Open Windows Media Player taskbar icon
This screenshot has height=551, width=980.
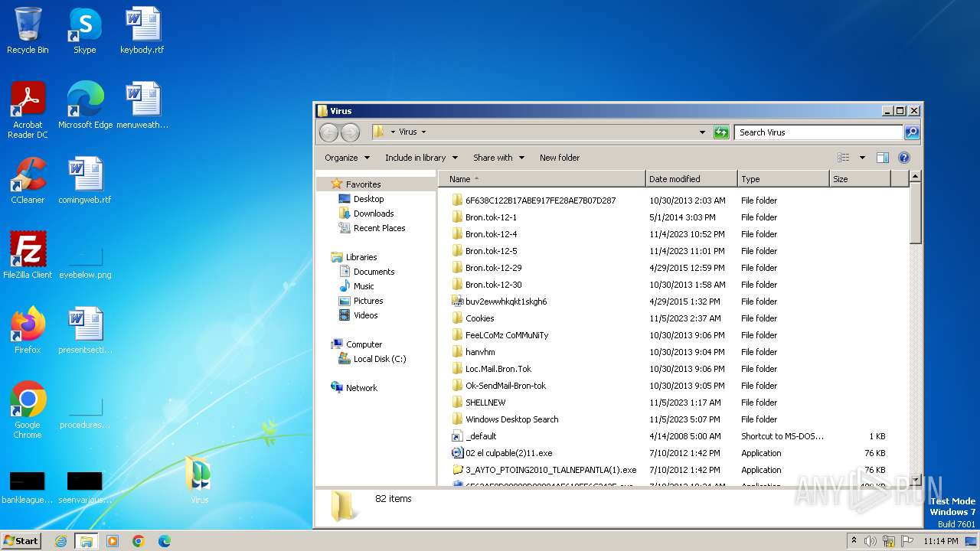pyautogui.click(x=113, y=541)
